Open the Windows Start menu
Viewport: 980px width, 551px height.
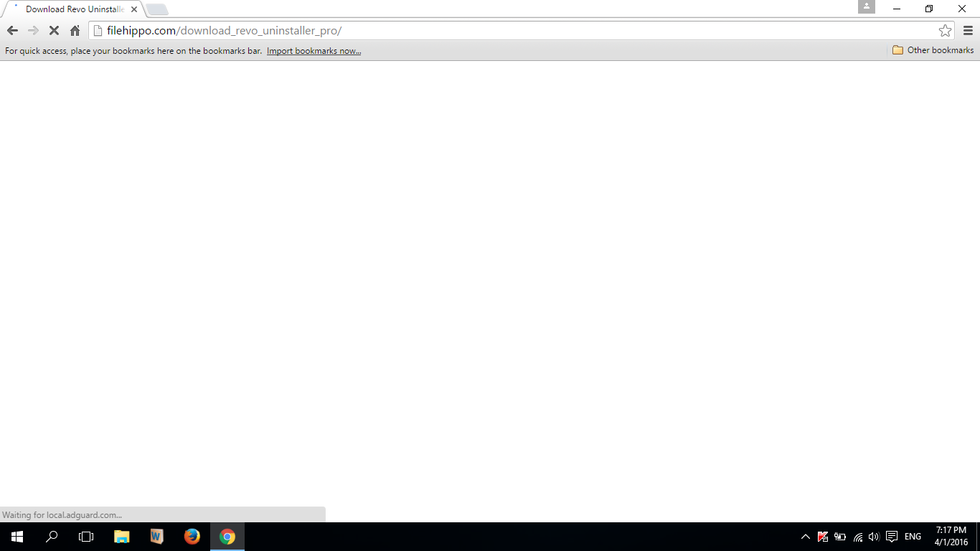pyautogui.click(x=17, y=537)
